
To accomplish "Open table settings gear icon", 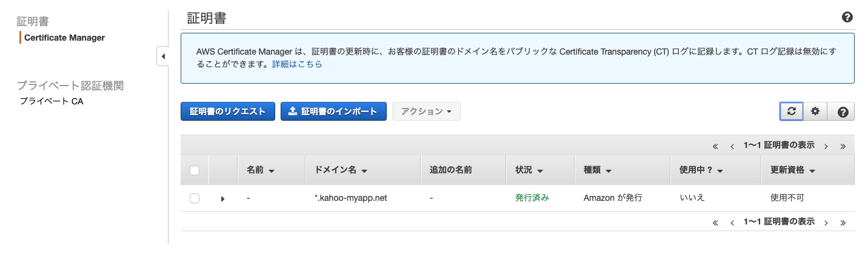I will (x=815, y=112).
